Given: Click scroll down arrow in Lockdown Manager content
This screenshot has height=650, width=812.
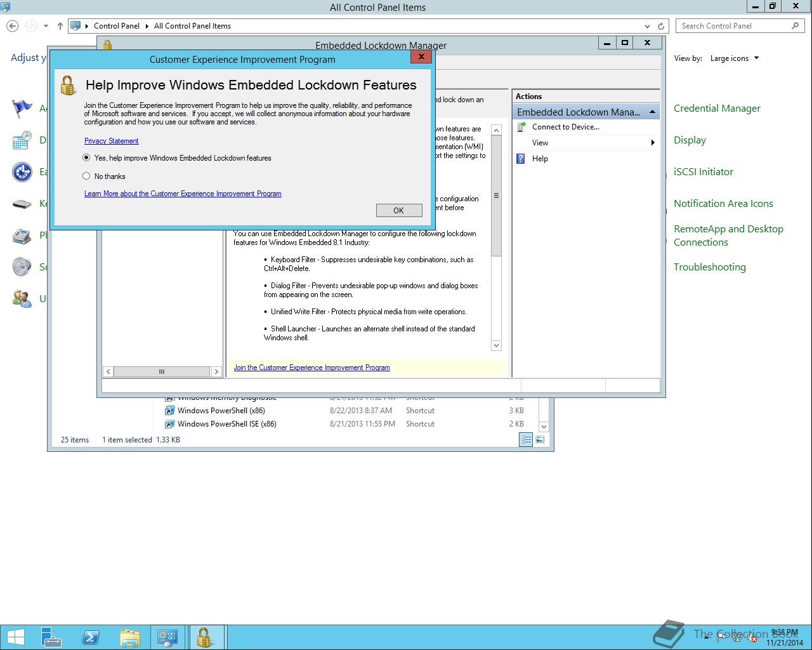Looking at the screenshot, I should pyautogui.click(x=496, y=345).
